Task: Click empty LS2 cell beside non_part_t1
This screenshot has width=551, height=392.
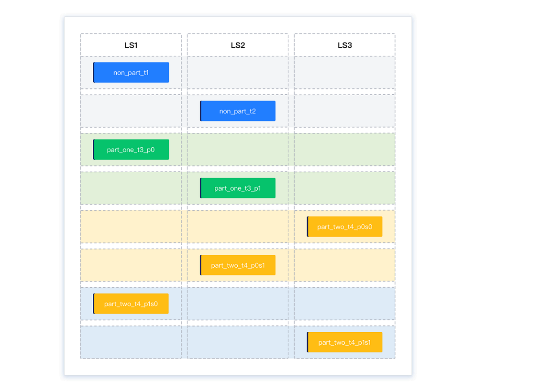Action: (x=238, y=73)
